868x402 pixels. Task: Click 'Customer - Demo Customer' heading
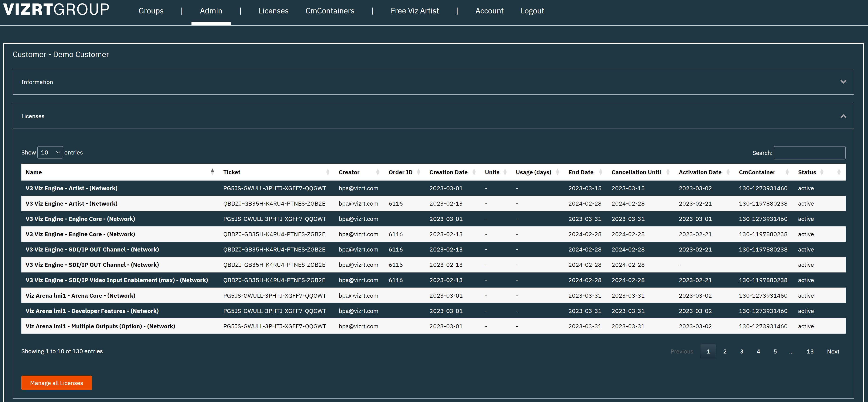[x=61, y=54]
